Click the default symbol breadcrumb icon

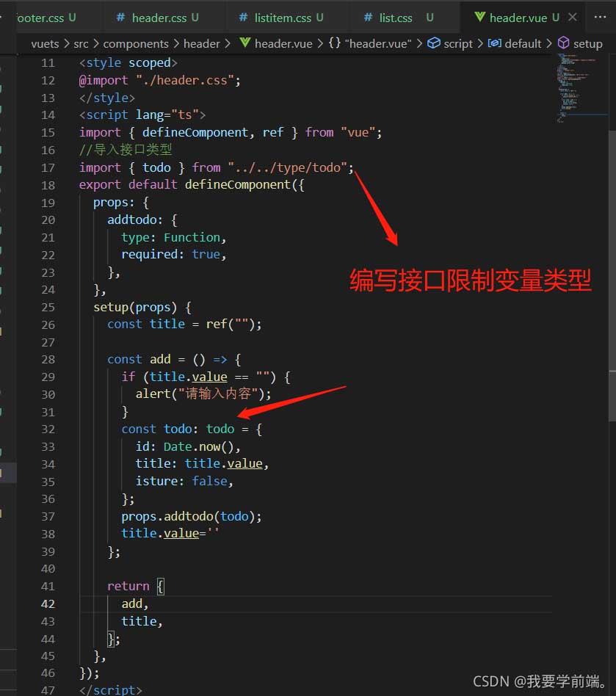(x=494, y=43)
